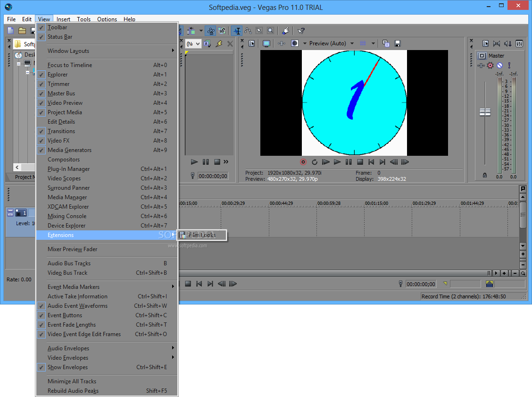
Task: Open the overlays grid dropdown arrow
Action: (373, 43)
